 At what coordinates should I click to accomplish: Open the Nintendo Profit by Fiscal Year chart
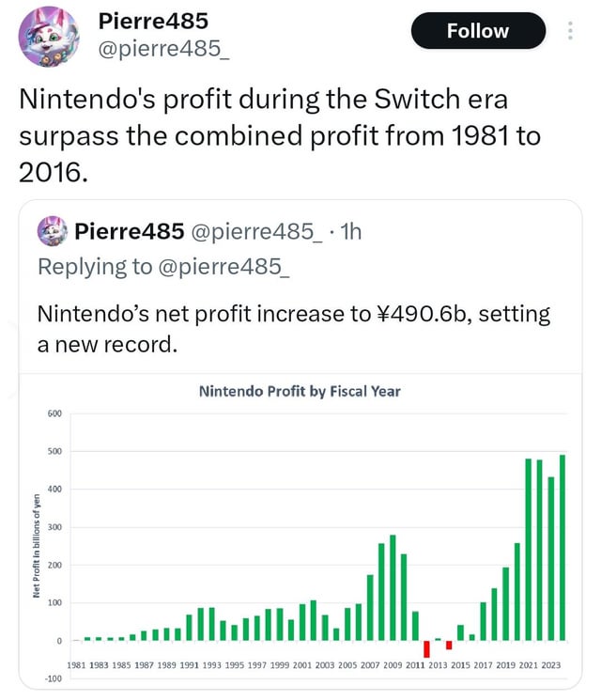[x=300, y=531]
